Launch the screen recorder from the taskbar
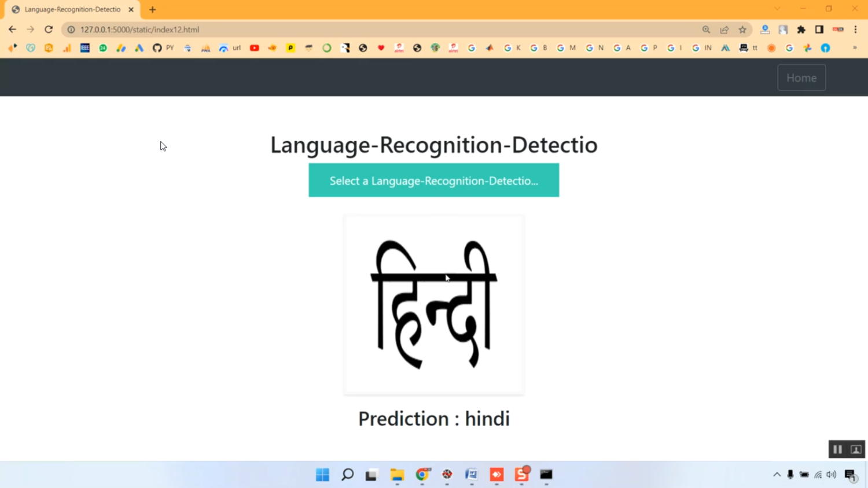868x488 pixels. coord(521,475)
